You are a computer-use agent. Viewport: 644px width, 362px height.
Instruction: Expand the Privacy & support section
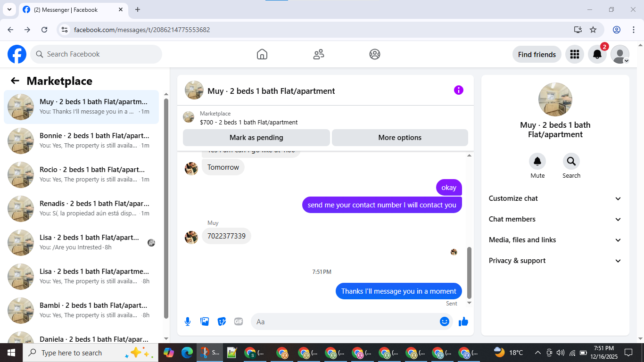click(x=555, y=261)
